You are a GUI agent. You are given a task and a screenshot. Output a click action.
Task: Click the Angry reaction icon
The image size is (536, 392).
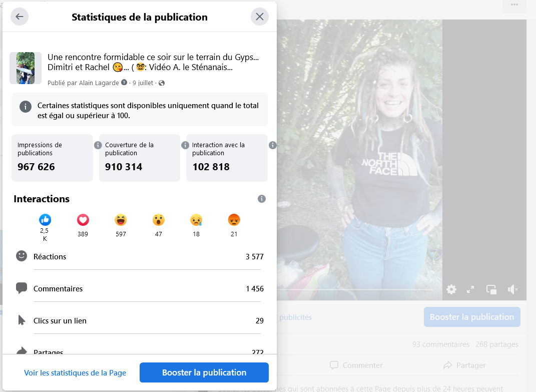point(234,220)
